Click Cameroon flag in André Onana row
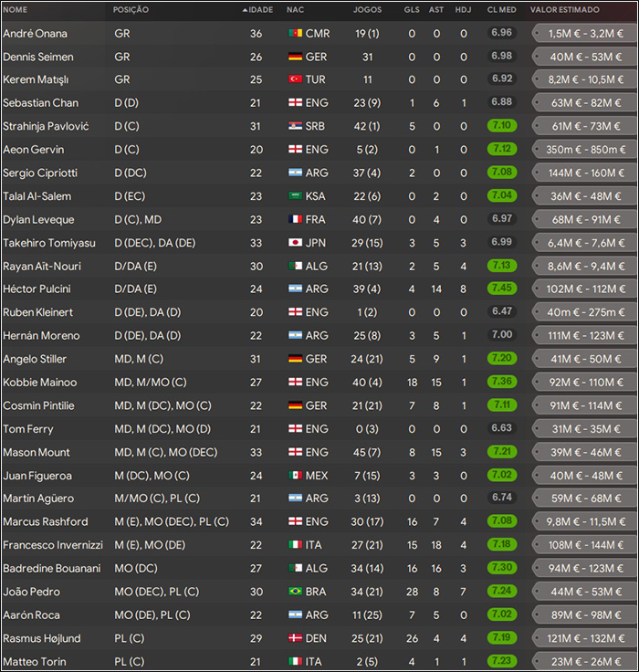 coord(295,33)
